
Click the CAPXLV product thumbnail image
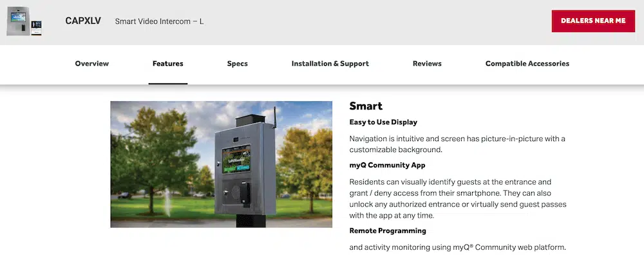tap(24, 21)
